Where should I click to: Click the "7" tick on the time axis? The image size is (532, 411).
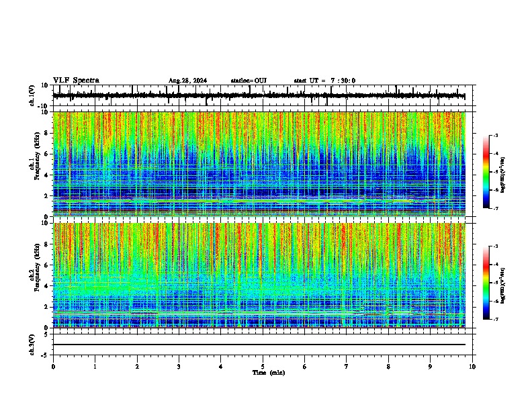click(x=347, y=367)
